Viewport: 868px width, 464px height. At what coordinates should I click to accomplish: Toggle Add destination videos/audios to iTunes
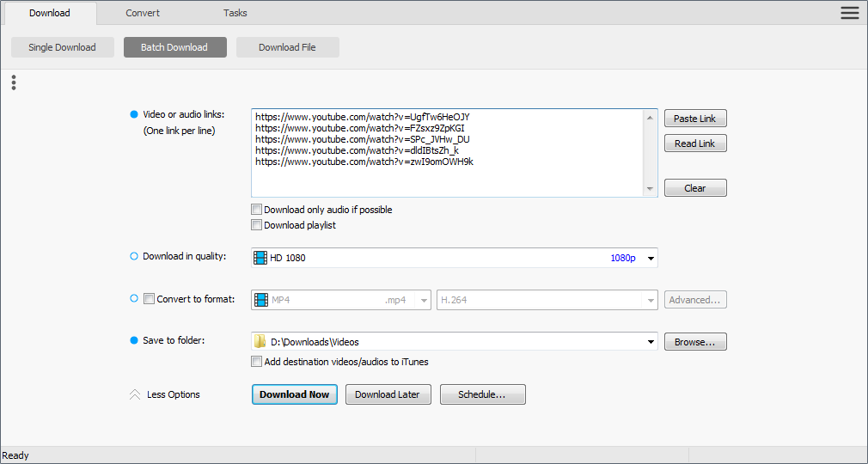tap(256, 362)
